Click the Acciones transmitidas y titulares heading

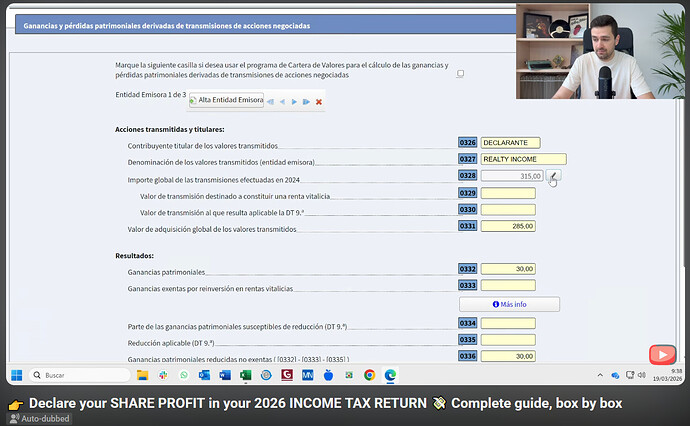pyautogui.click(x=169, y=129)
